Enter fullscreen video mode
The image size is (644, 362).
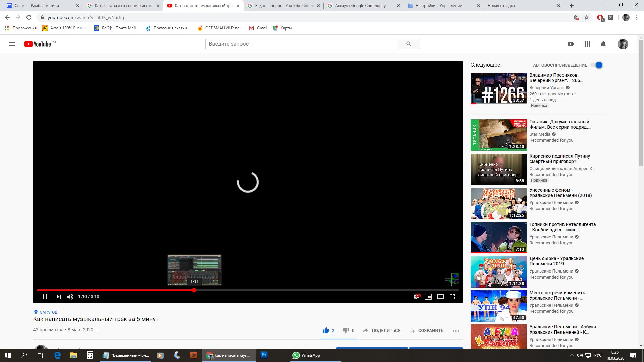[x=452, y=297]
